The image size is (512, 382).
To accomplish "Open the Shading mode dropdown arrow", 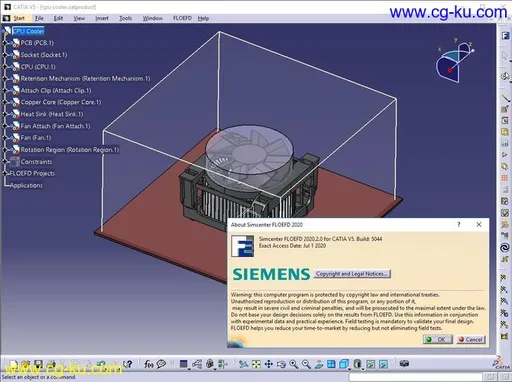I will pyautogui.click(x=363, y=369).
